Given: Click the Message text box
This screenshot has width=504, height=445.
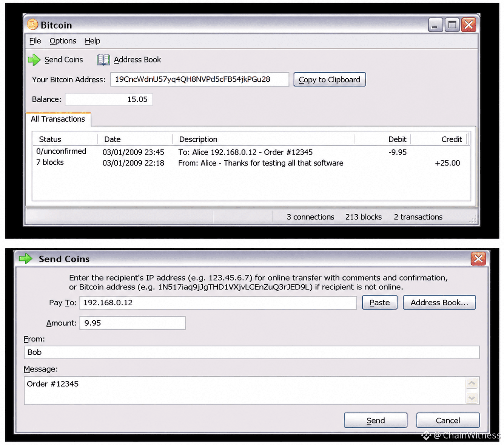Looking at the screenshot, I should point(245,390).
